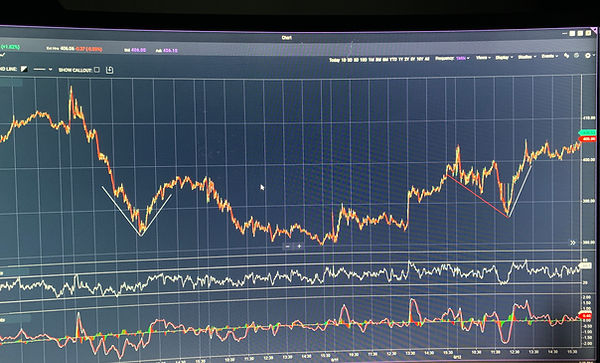The height and width of the screenshot is (363, 600).
Task: Open the Display dropdown menu
Action: (504, 57)
